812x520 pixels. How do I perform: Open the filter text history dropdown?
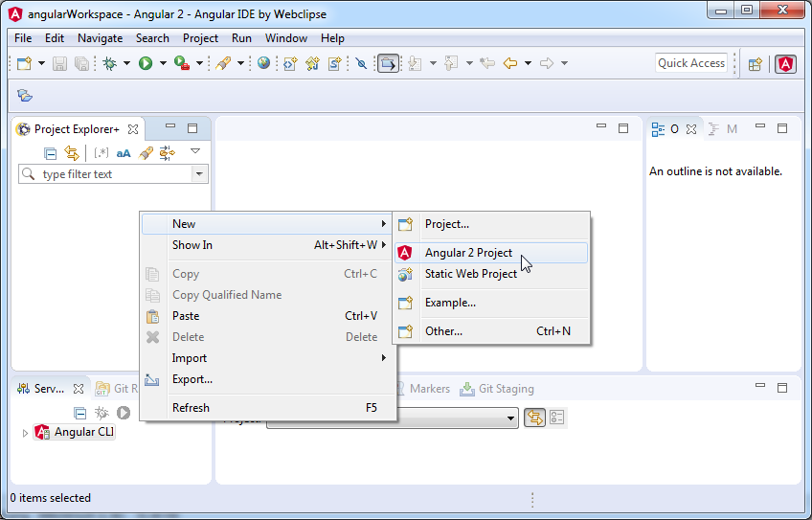(199, 174)
